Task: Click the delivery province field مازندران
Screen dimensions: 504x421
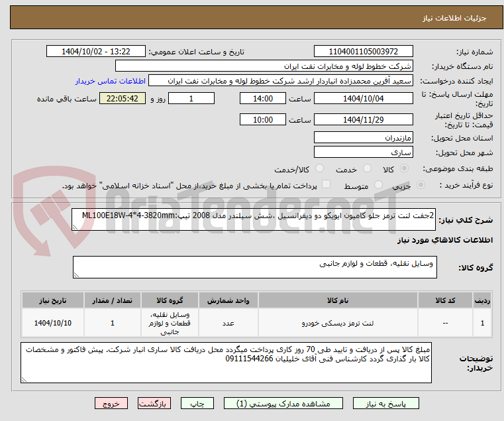Action: tap(364, 138)
